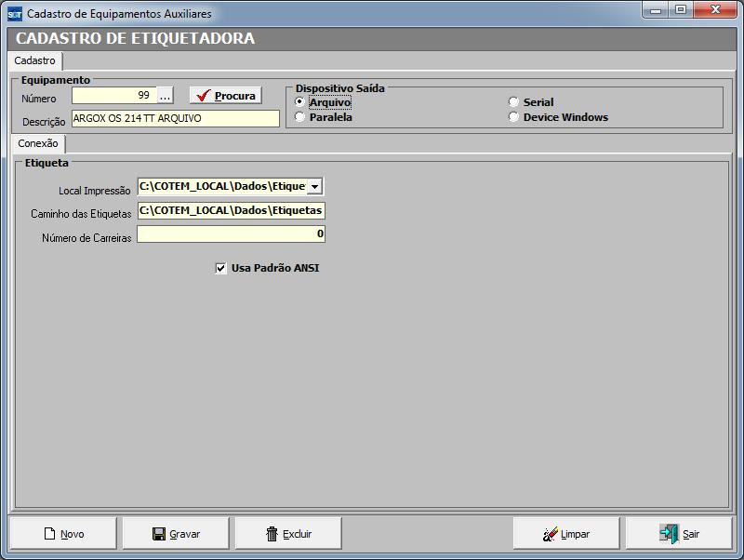Select Paralela output device option
Viewport: 744px width, 560px height.
tap(299, 117)
